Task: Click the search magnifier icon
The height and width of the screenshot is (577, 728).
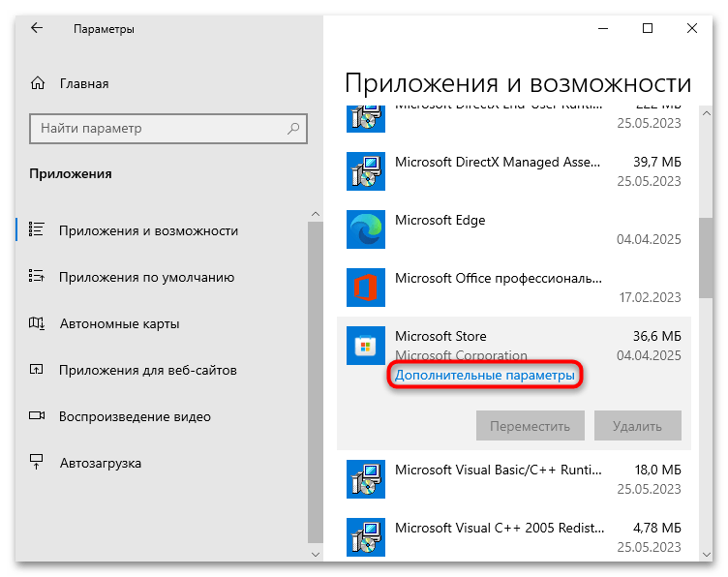Action: point(293,128)
